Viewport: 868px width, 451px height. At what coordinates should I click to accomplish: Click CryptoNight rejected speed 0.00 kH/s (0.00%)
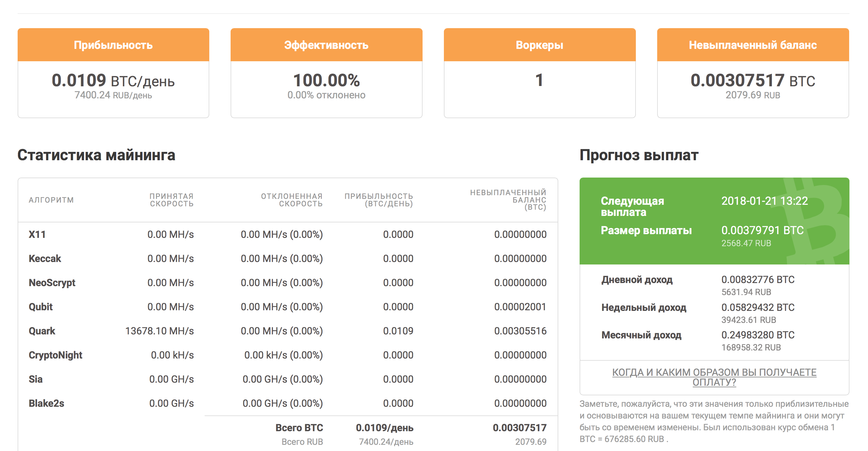pyautogui.click(x=284, y=356)
